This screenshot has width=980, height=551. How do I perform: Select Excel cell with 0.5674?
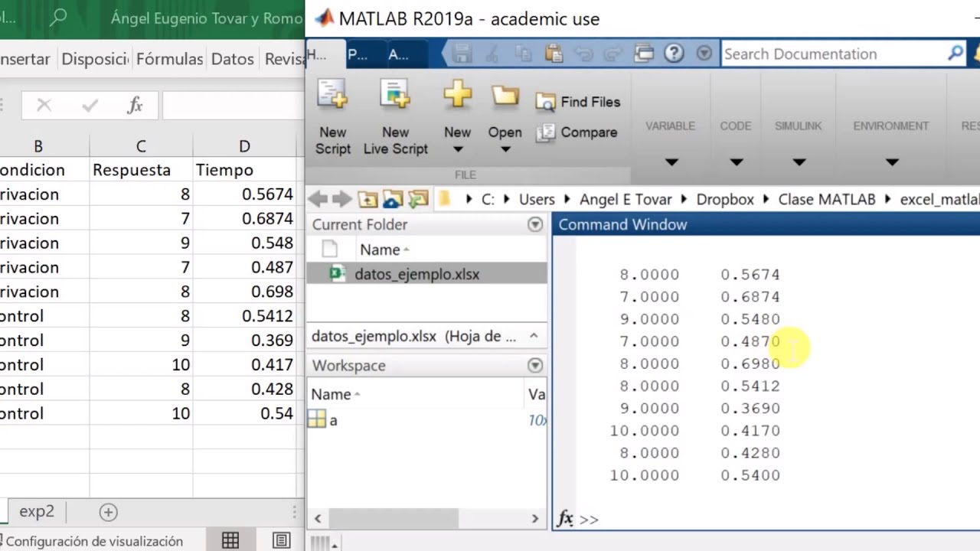(244, 194)
